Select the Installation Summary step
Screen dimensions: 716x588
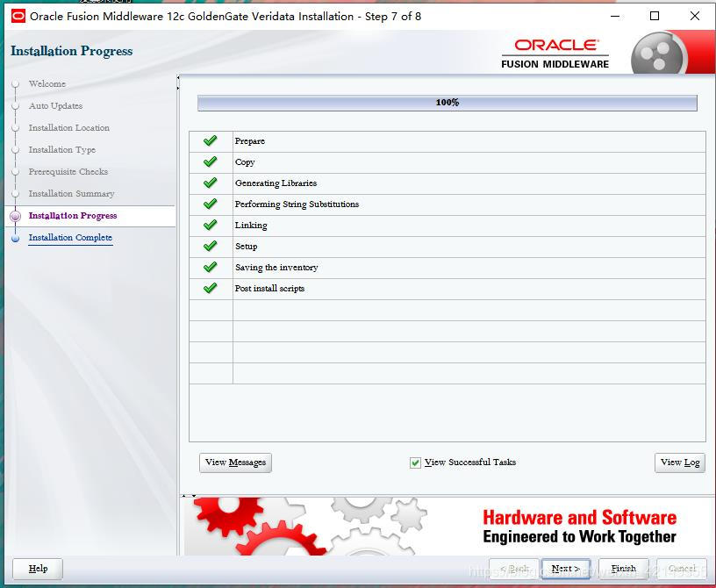[71, 194]
